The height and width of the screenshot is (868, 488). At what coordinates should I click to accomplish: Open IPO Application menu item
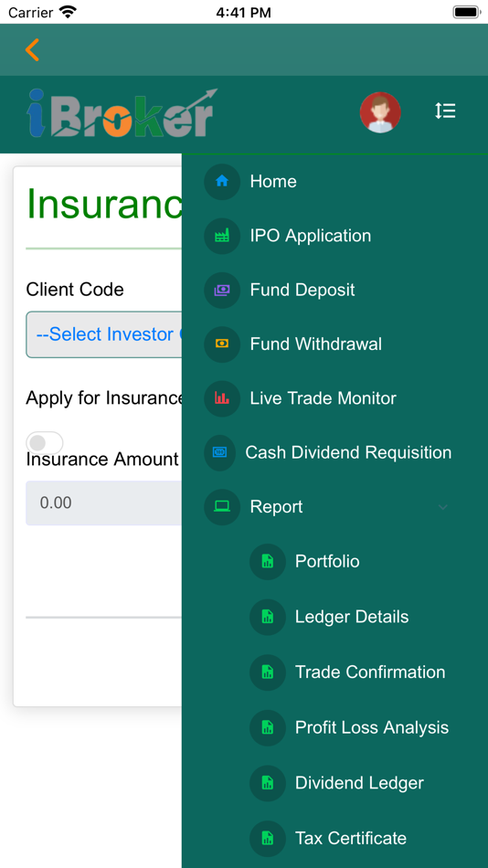[311, 236]
